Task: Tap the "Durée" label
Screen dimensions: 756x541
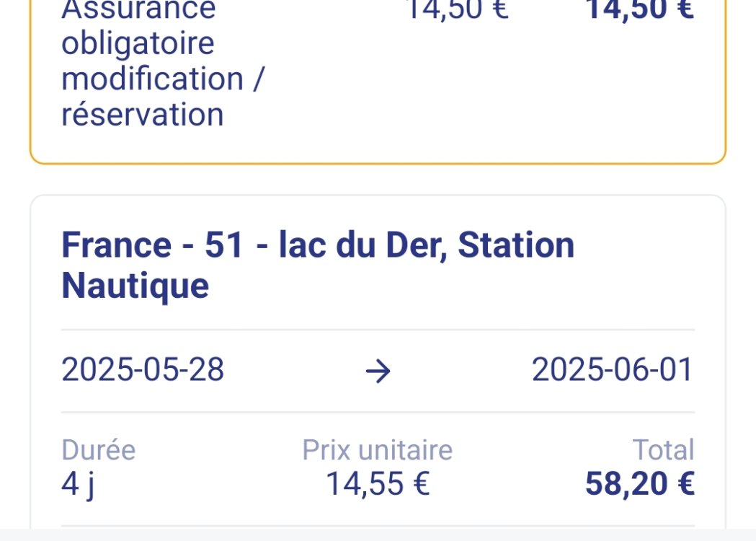Action: click(98, 450)
